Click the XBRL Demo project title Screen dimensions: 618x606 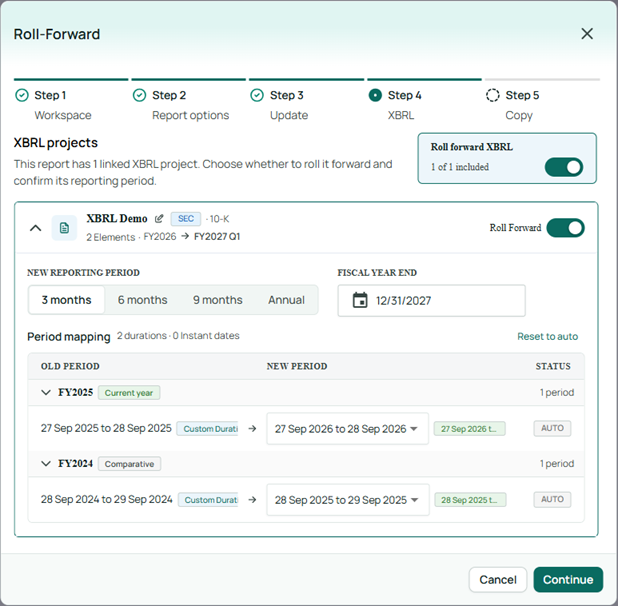point(117,218)
